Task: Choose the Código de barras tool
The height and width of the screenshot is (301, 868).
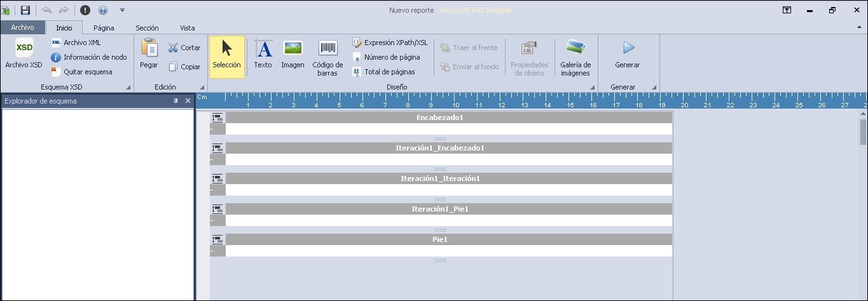Action: (328, 49)
